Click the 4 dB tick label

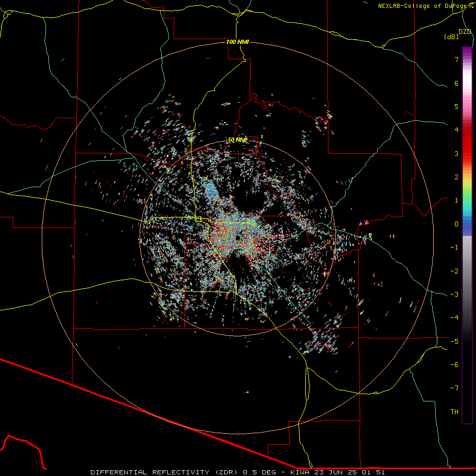click(456, 130)
